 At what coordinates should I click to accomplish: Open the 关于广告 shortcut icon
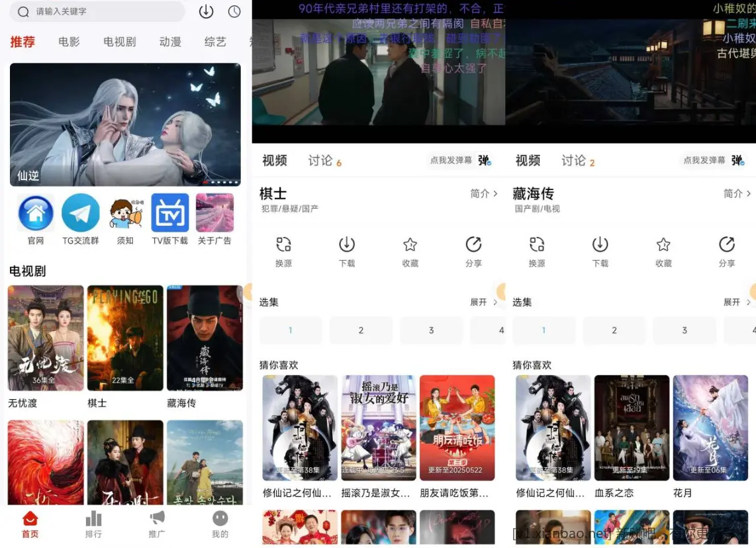215,213
